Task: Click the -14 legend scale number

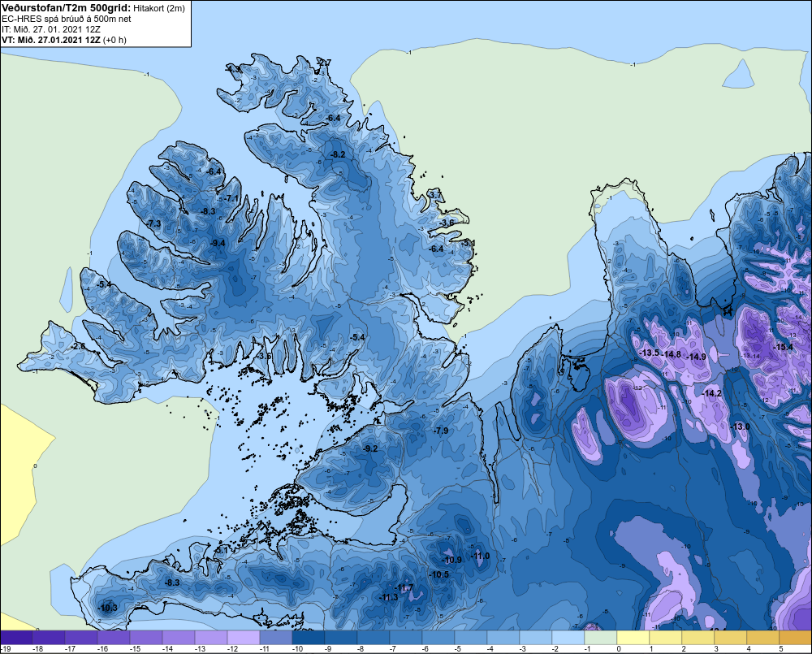Action: [168, 649]
